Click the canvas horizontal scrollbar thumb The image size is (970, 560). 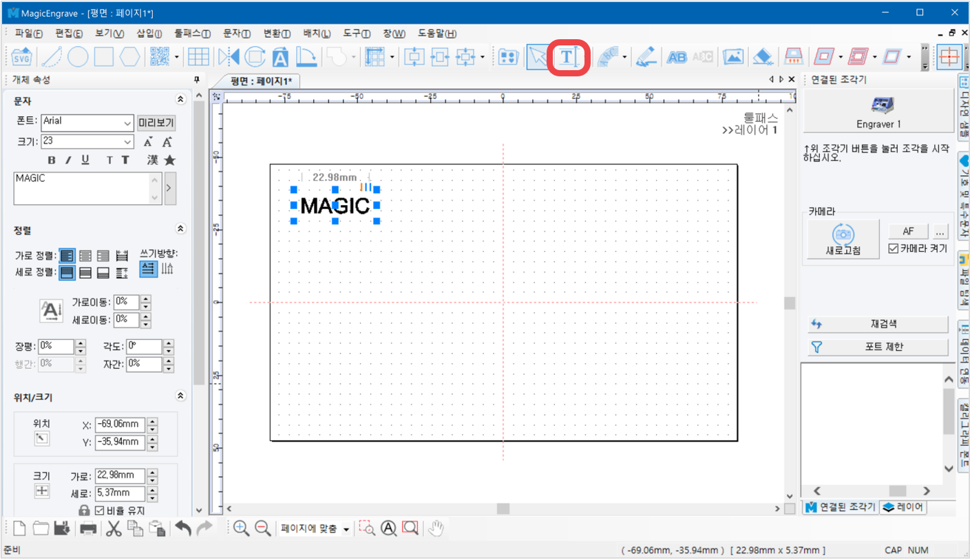(x=503, y=508)
